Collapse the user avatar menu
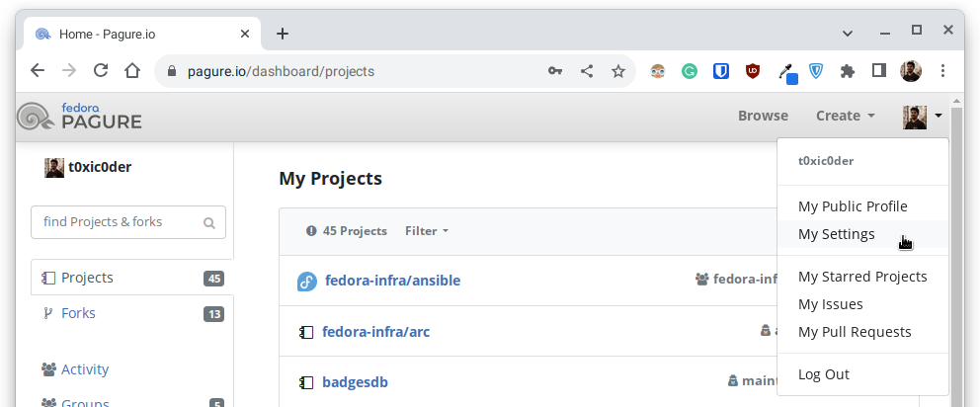The image size is (980, 407). click(923, 117)
